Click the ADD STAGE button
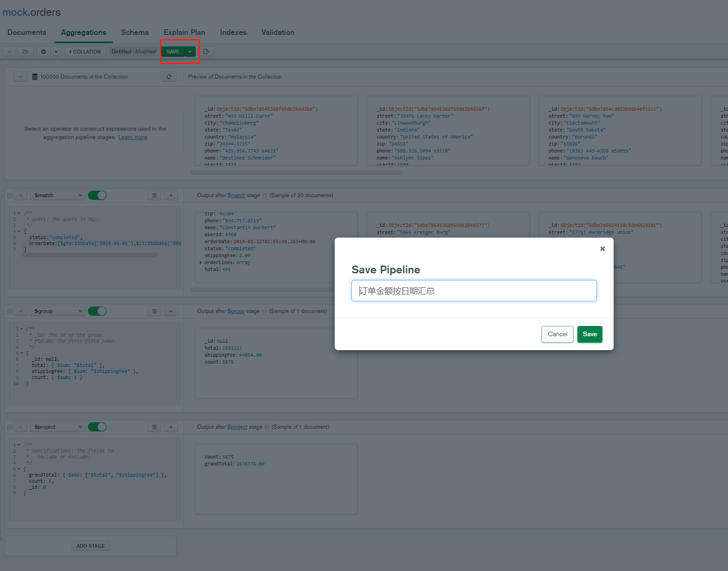This screenshot has height=571, width=728. (x=91, y=546)
